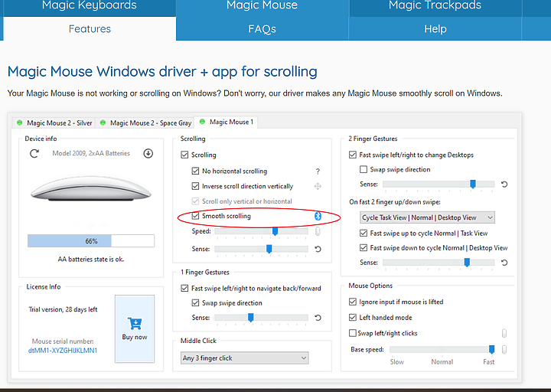Click the download arrow icon in Device info
The image size is (551, 392).
pyautogui.click(x=148, y=153)
